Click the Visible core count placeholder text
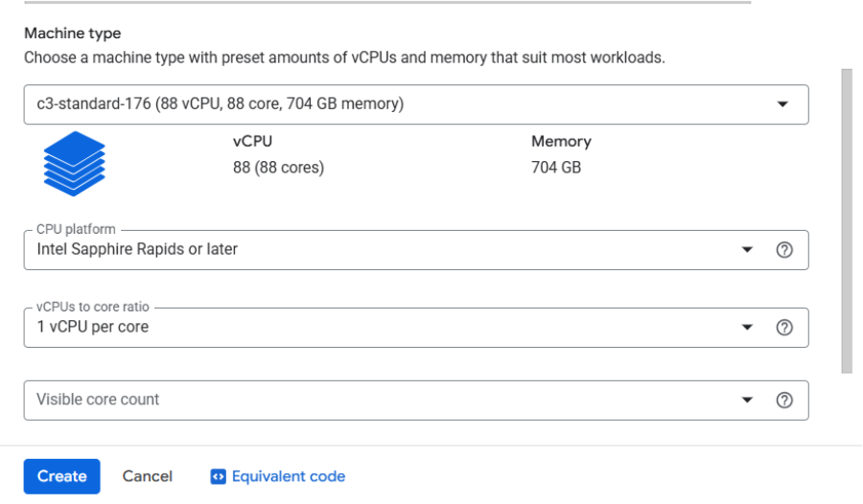 [x=98, y=400]
